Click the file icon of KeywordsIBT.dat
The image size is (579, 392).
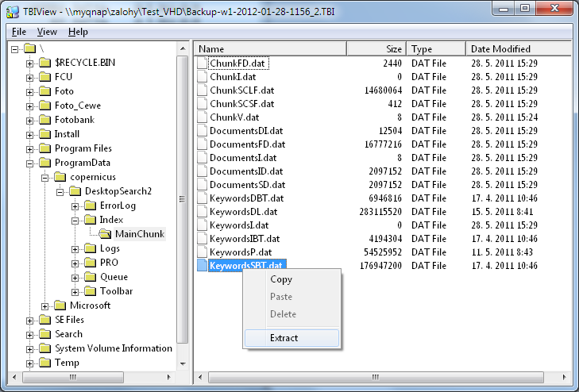[202, 239]
